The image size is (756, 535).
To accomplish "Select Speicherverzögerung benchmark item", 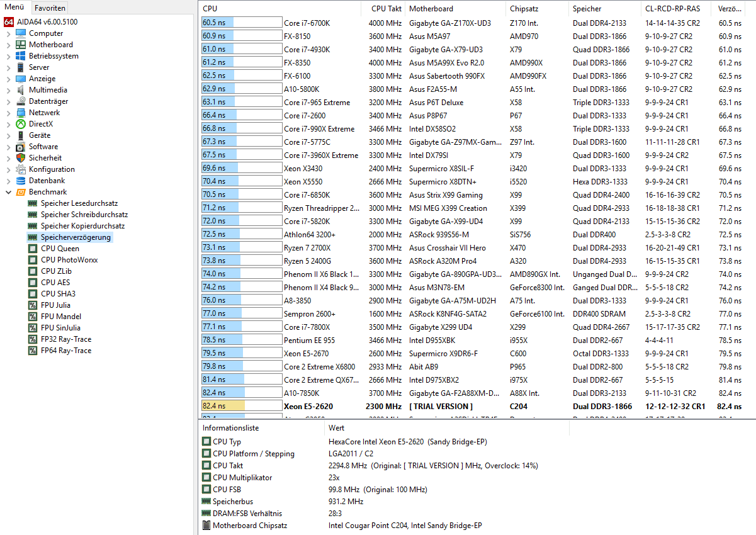I will (76, 237).
